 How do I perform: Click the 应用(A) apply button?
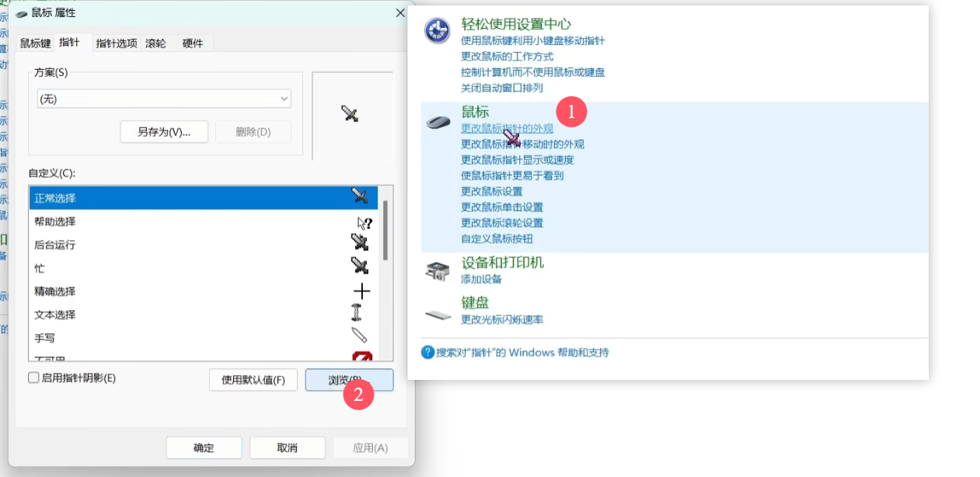click(x=370, y=447)
